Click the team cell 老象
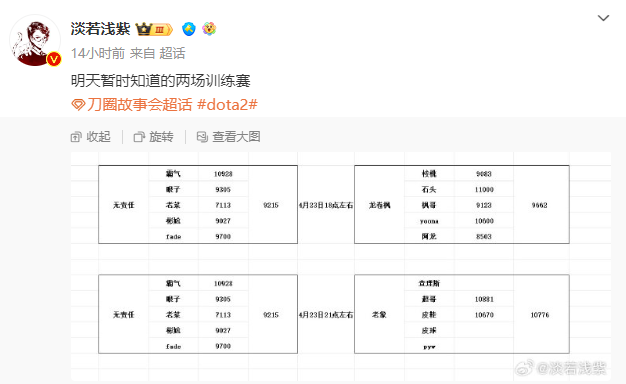 click(x=379, y=315)
